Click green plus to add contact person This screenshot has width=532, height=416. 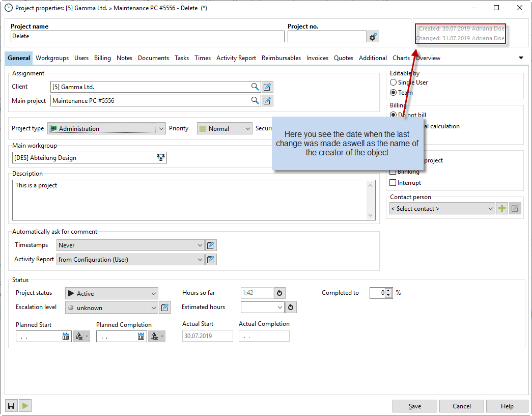point(502,208)
